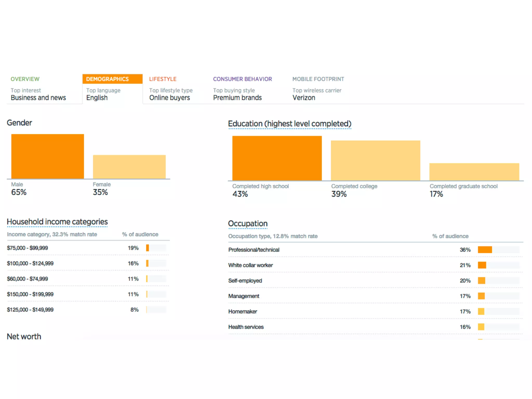Select the Completed college bar
The height and width of the screenshot is (399, 532).
click(375, 160)
